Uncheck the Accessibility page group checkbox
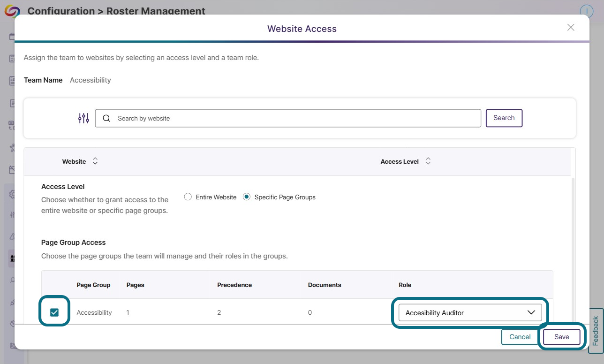The width and height of the screenshot is (604, 364). [x=54, y=312]
